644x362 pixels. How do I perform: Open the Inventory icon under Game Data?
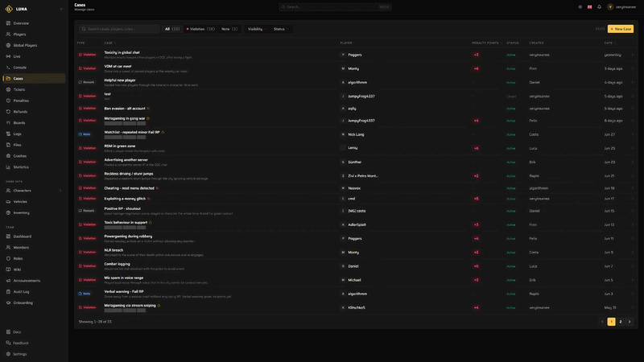pos(8,213)
